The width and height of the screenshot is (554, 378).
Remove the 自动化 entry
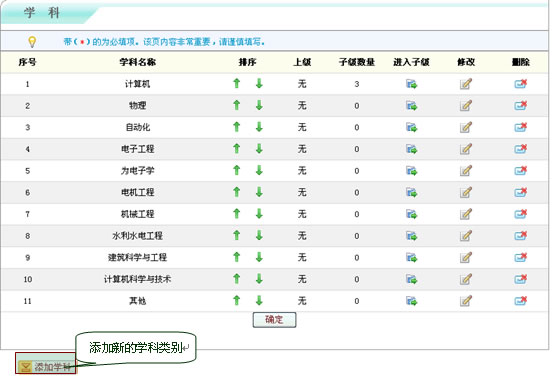pos(520,127)
